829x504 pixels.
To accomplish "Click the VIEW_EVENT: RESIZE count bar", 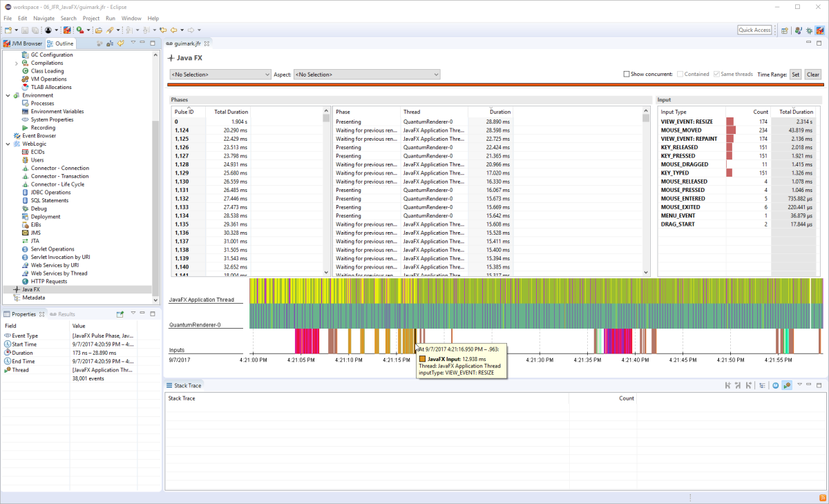I will pyautogui.click(x=730, y=122).
